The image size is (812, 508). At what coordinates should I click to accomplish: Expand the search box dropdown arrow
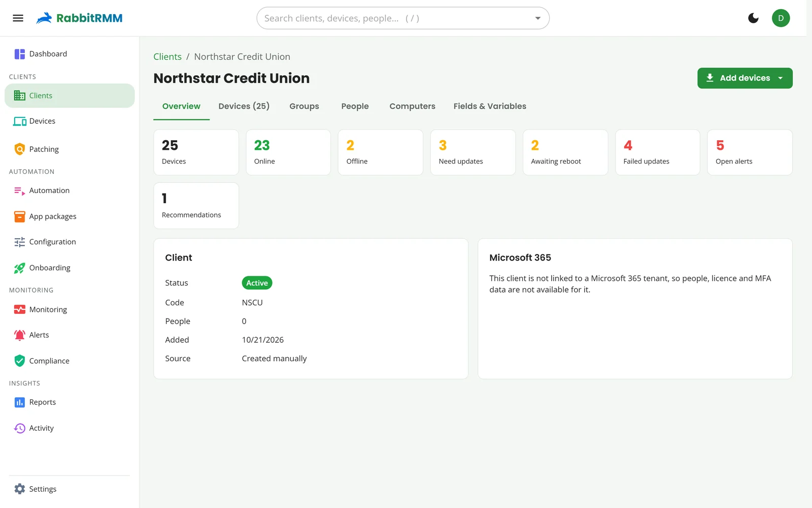(x=537, y=18)
